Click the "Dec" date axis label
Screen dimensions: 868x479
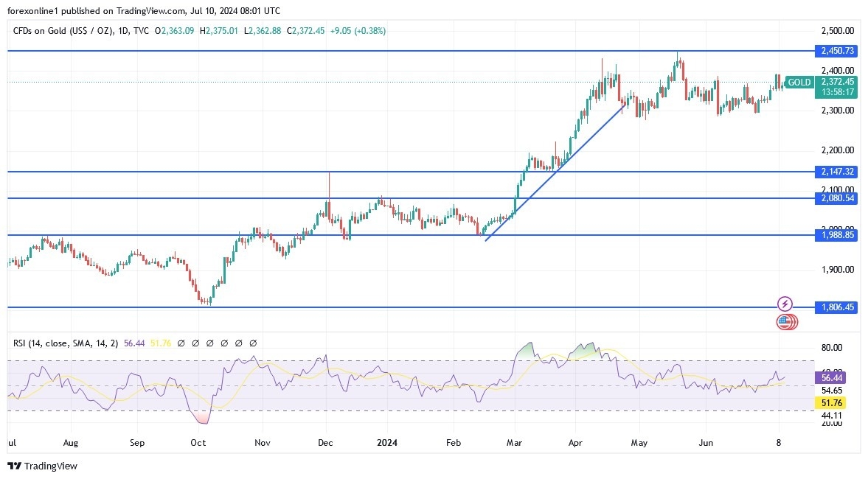click(x=325, y=443)
